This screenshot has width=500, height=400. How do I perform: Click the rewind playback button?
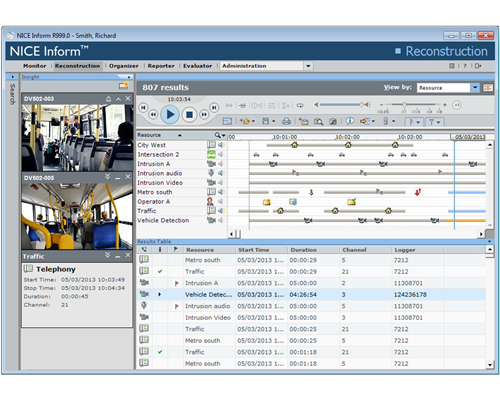(153, 115)
